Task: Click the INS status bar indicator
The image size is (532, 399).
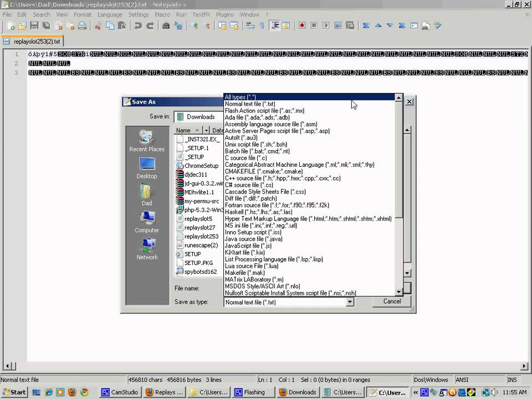Action: coord(512,380)
